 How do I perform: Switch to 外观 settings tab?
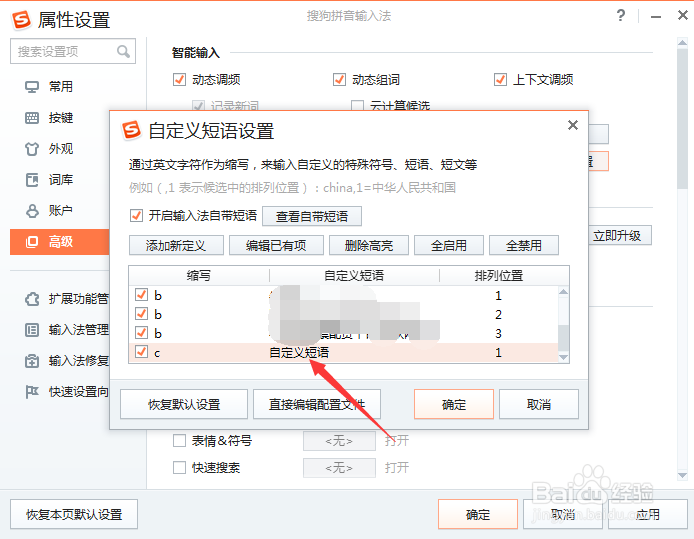pos(61,149)
